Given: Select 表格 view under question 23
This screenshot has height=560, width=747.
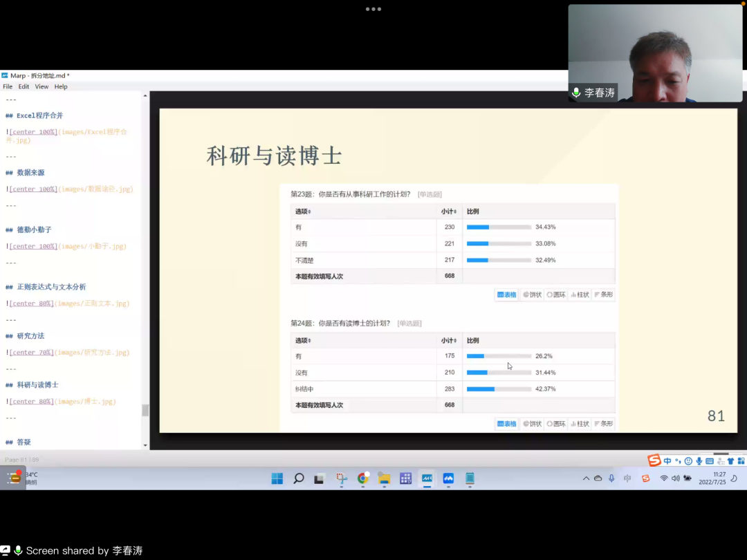Looking at the screenshot, I should tap(506, 295).
